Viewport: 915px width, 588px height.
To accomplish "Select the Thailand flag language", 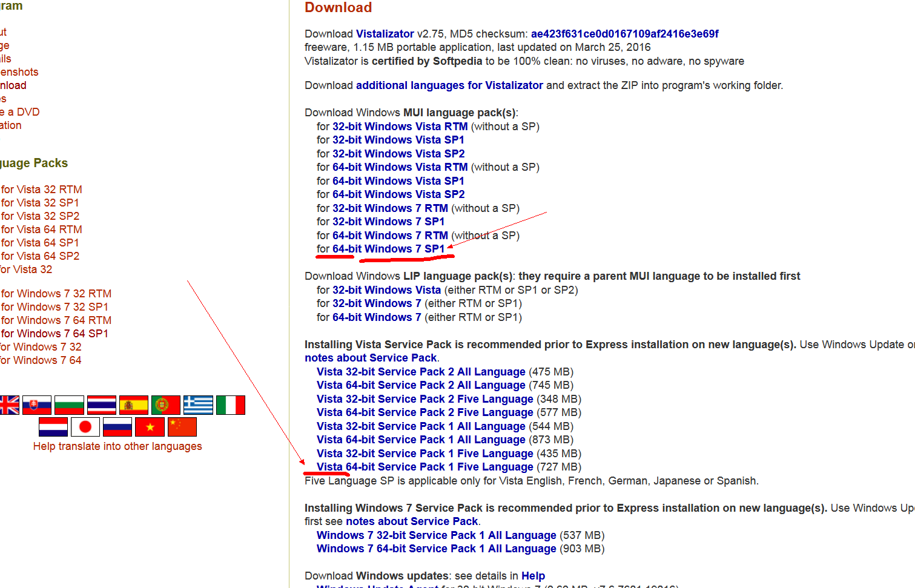I will click(102, 405).
